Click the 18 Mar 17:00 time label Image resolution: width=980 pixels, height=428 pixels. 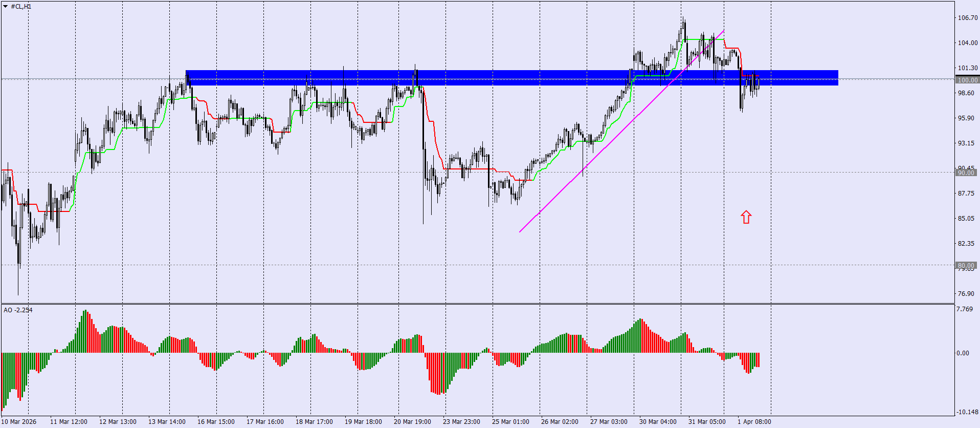(x=314, y=422)
